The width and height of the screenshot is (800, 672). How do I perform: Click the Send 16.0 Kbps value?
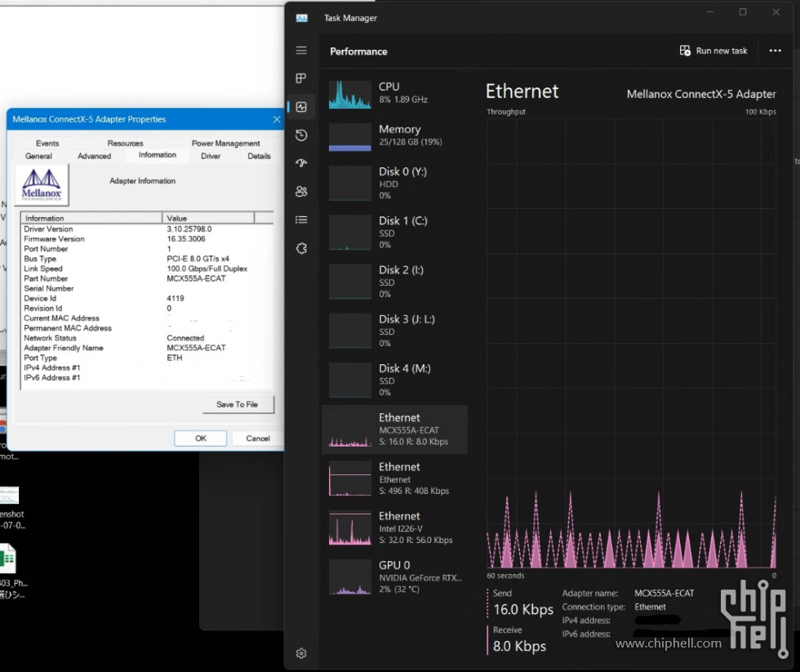click(523, 609)
